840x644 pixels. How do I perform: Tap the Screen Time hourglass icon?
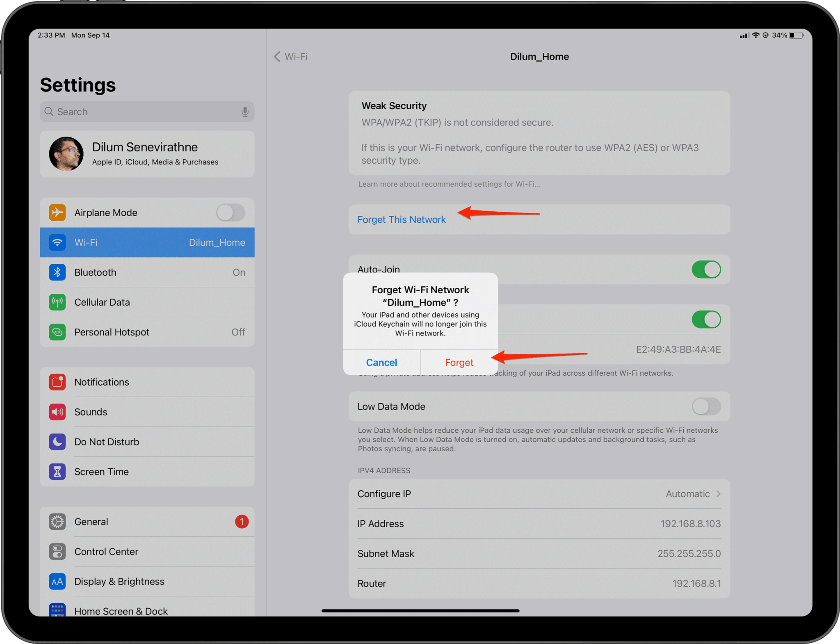[57, 472]
